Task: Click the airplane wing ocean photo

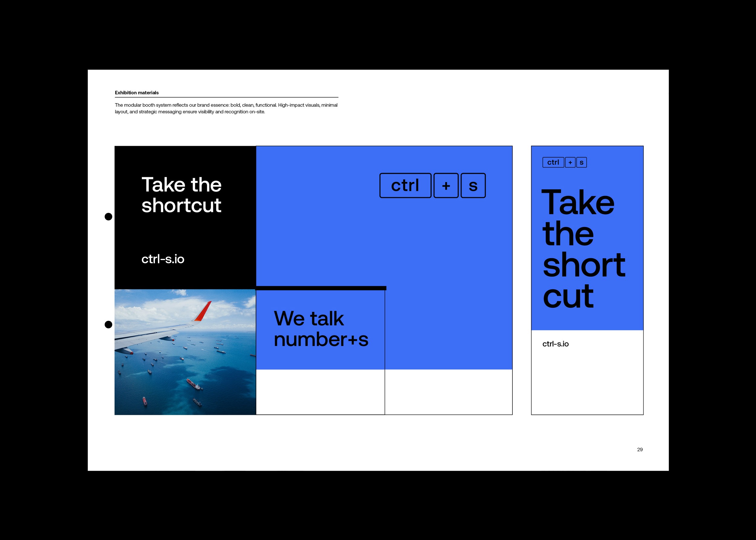Action: pyautogui.click(x=185, y=352)
